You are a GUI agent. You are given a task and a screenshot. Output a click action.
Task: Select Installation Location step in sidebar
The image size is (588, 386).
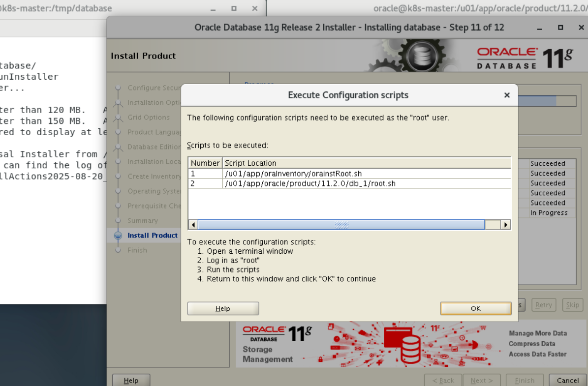[154, 161]
